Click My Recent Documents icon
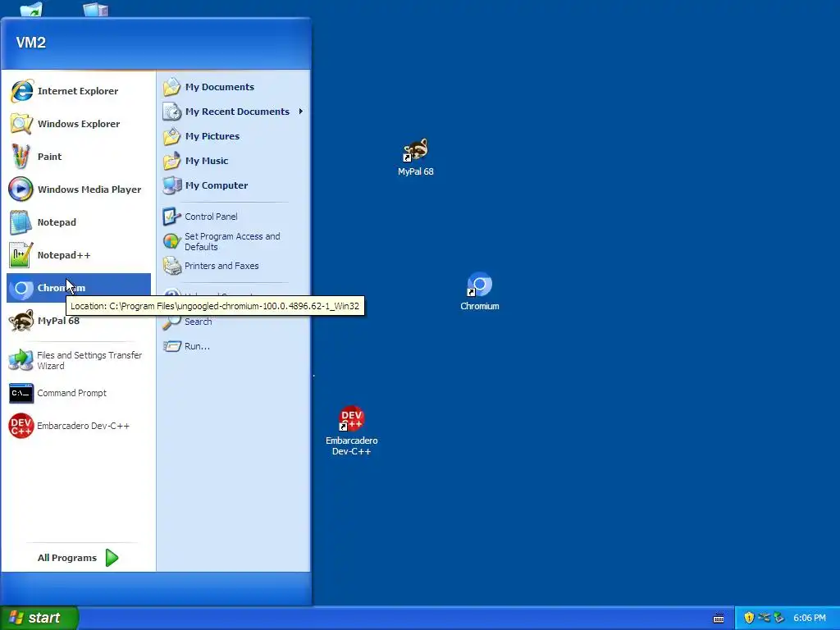Screen dimensions: 840x630 (x=172, y=112)
